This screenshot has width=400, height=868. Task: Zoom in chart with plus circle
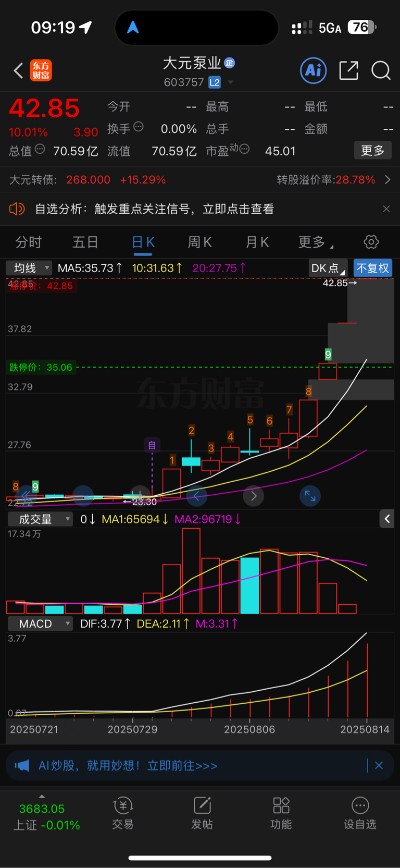point(140,496)
